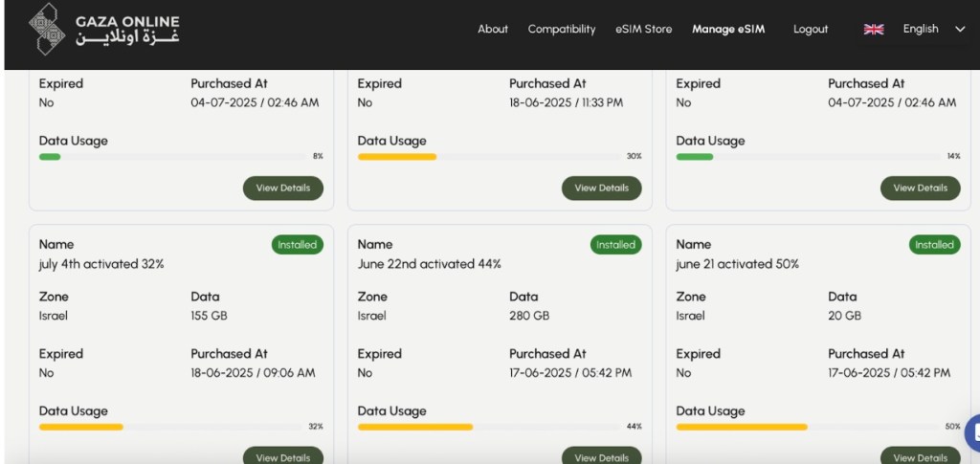View Details for the 8% usage eSIM
This screenshot has width=980, height=464.
click(282, 188)
